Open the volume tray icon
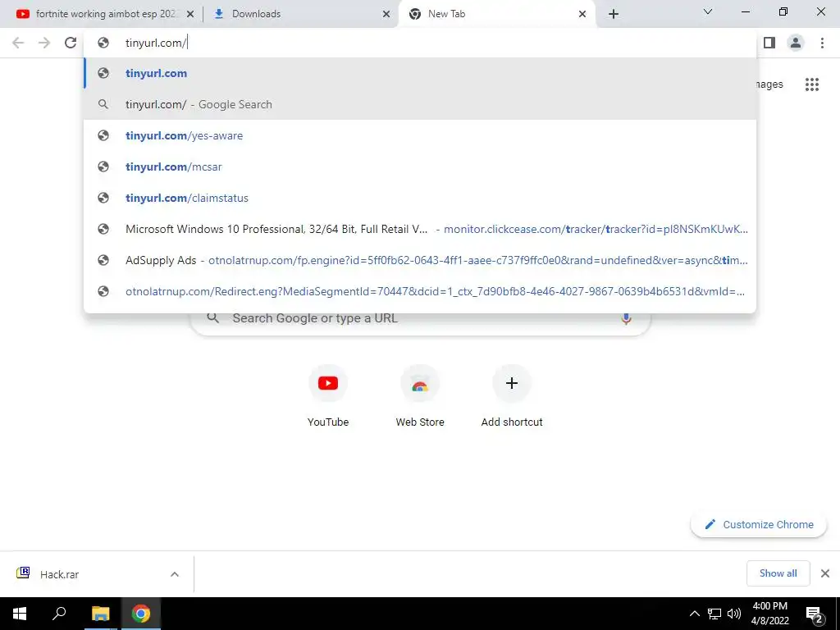The image size is (840, 630). pos(734,614)
